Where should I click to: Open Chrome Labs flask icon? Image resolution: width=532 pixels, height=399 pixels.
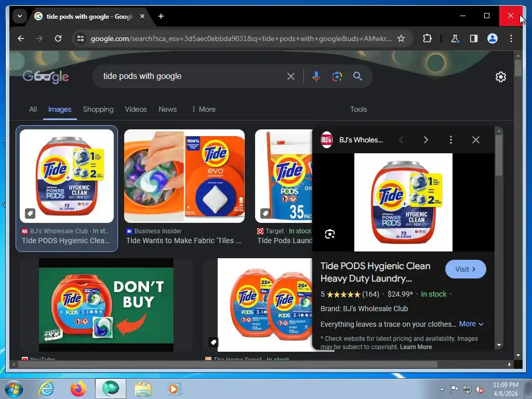pos(455,38)
